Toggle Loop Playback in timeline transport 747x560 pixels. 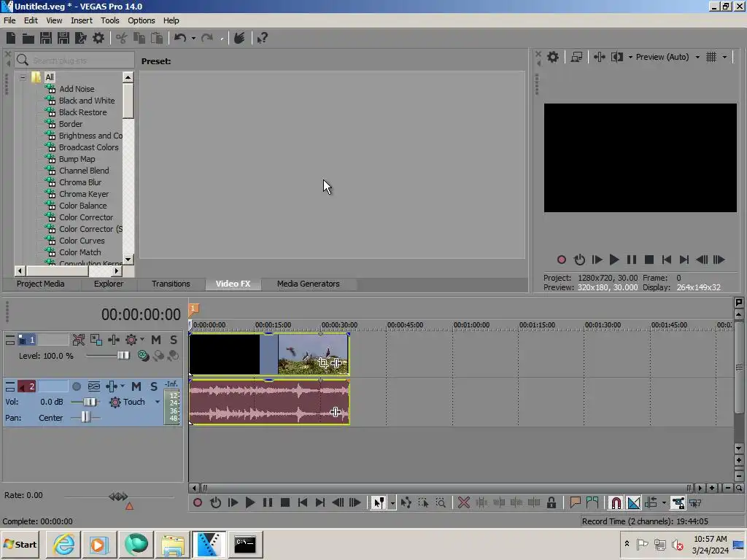point(215,502)
